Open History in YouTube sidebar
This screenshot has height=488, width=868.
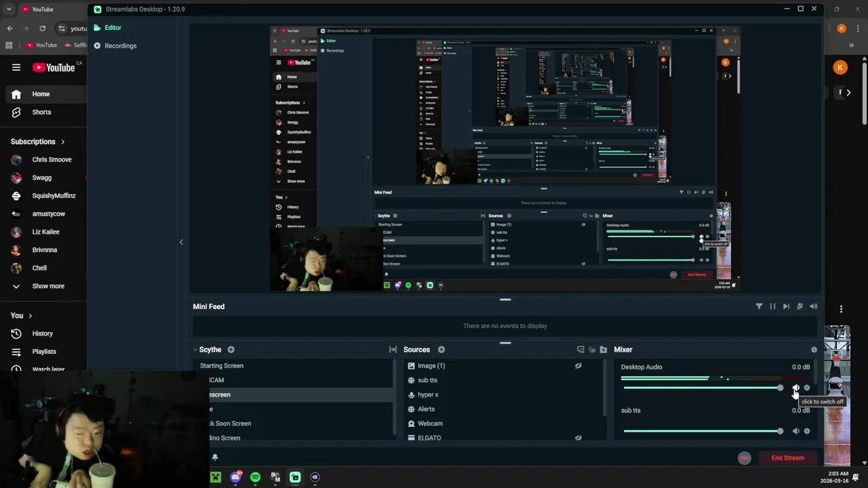point(43,333)
